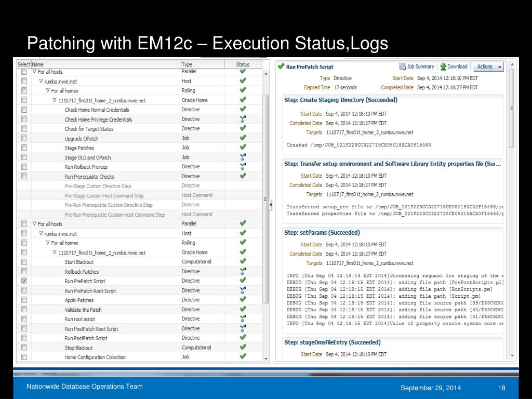Select "Pre-Run Prerequisite Custom Directive Step" row name

(109, 205)
